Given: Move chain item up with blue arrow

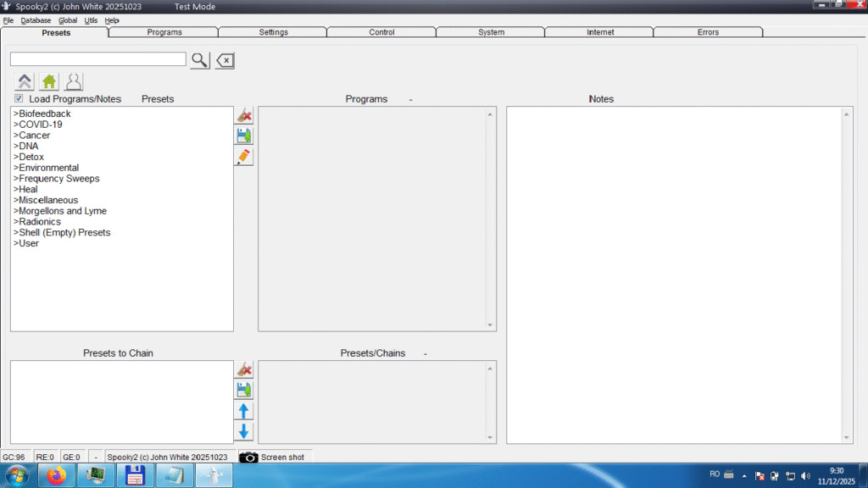Looking at the screenshot, I should (244, 411).
